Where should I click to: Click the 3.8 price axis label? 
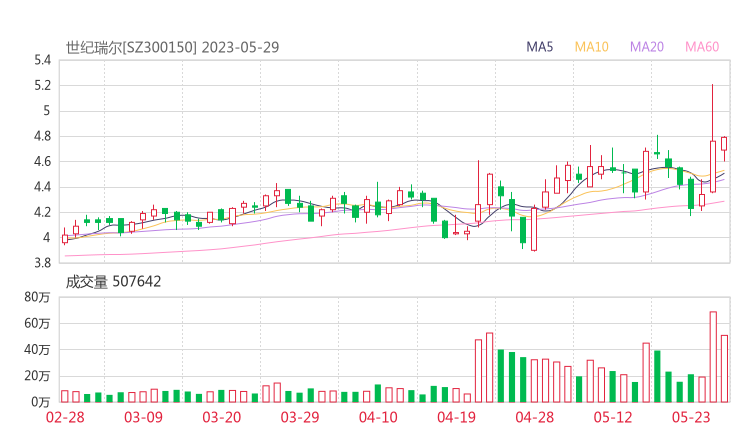(42, 263)
